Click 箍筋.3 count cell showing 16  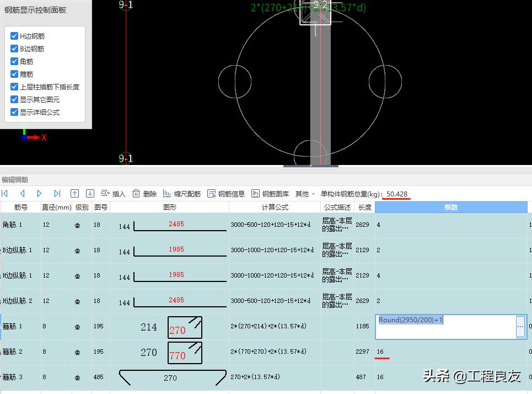(452, 377)
